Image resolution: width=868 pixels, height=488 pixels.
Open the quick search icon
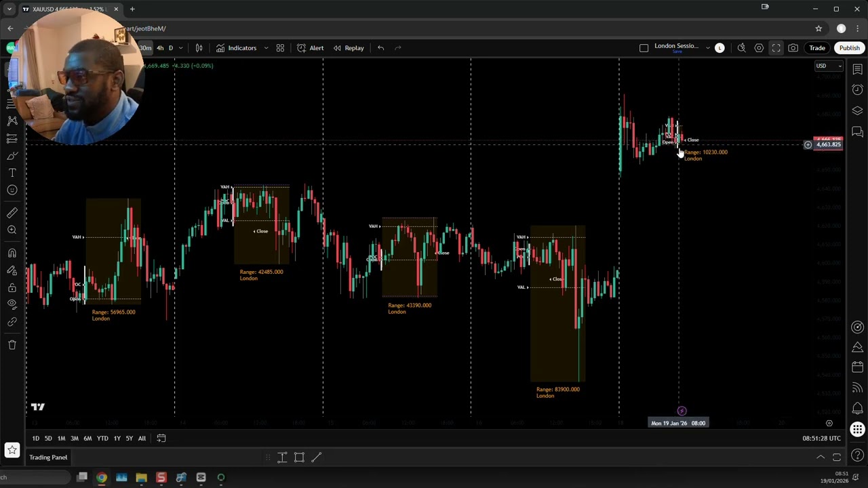pos(742,48)
